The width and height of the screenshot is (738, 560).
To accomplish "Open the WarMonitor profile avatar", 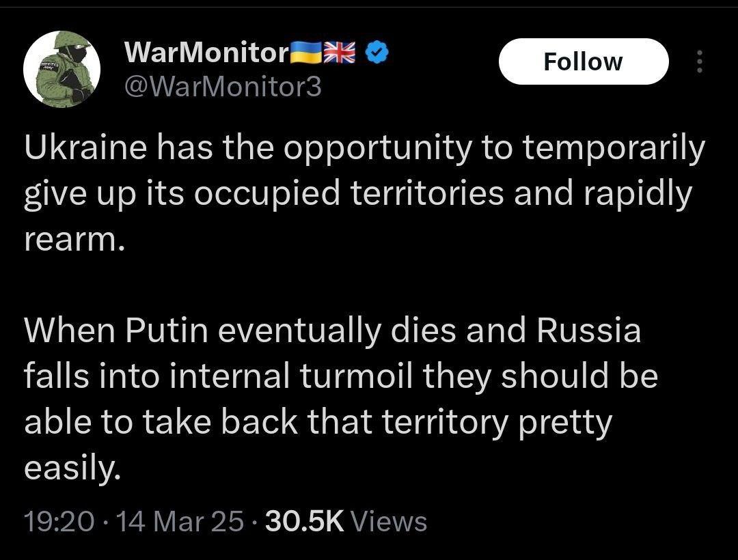I will pyautogui.click(x=61, y=69).
